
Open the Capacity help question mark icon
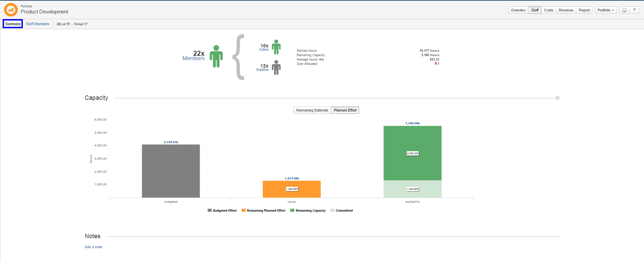click(557, 98)
